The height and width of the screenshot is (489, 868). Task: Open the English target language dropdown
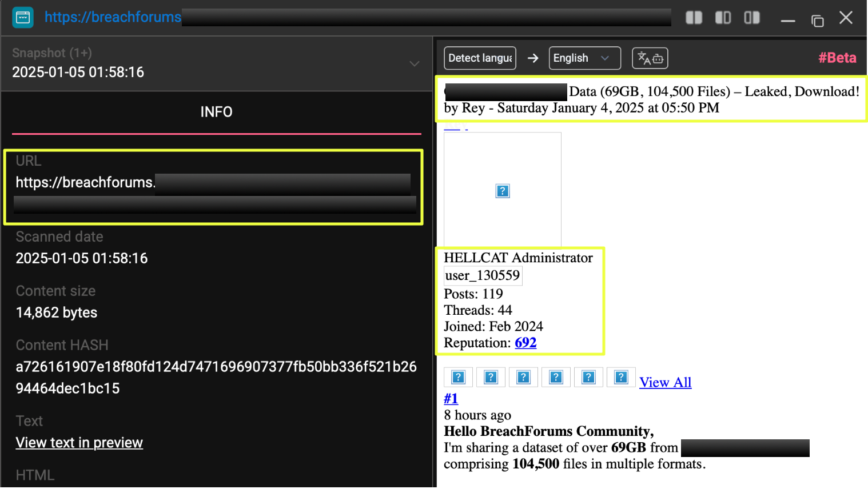point(584,58)
